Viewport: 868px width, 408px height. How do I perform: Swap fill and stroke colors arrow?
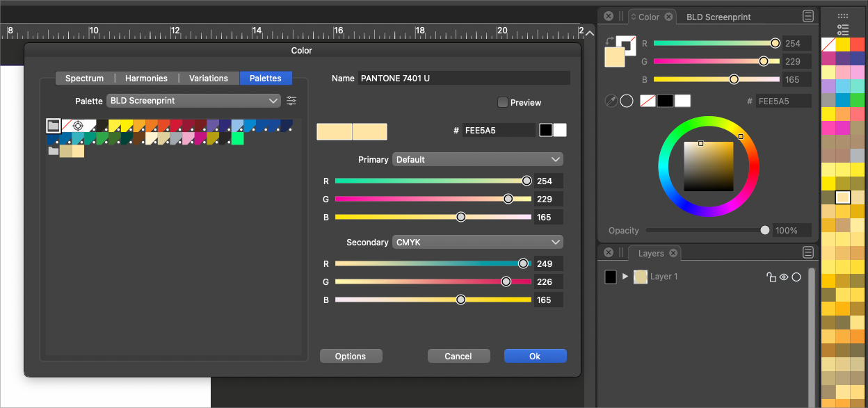pos(610,41)
